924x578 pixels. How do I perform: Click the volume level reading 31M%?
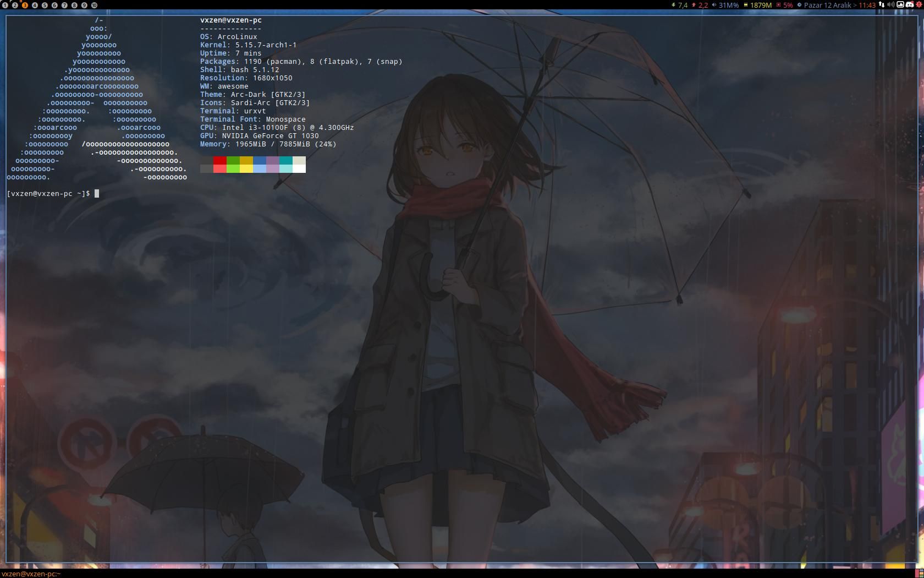[729, 5]
